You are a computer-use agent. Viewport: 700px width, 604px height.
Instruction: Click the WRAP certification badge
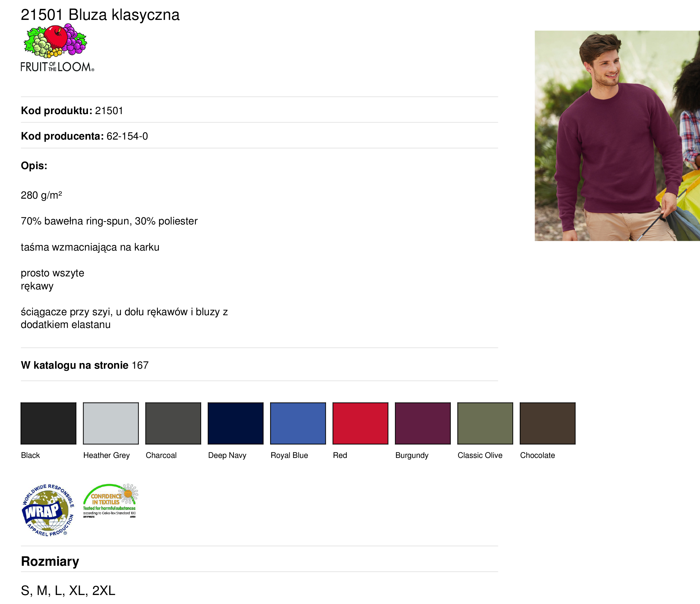48,510
